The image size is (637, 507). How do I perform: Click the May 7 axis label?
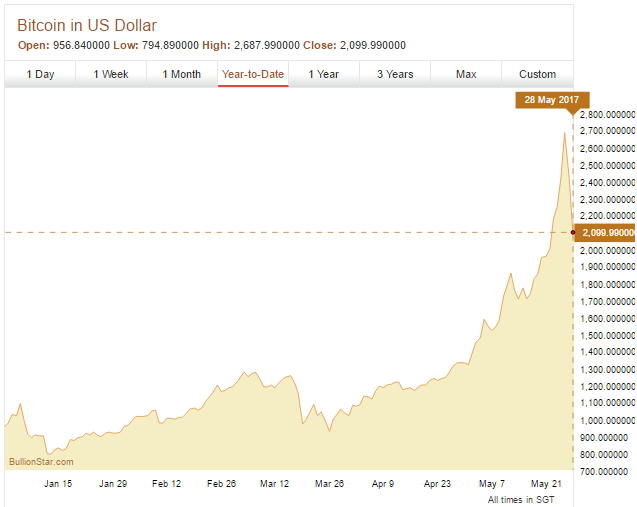[492, 484]
